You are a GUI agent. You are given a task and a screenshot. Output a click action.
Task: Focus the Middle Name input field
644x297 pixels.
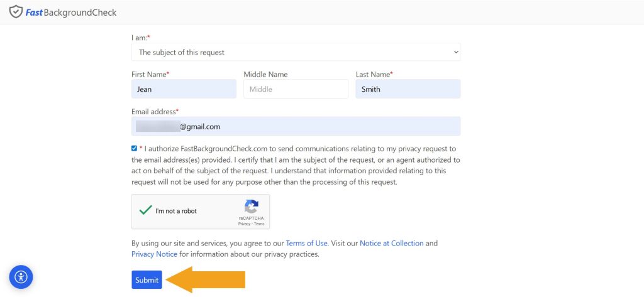296,89
